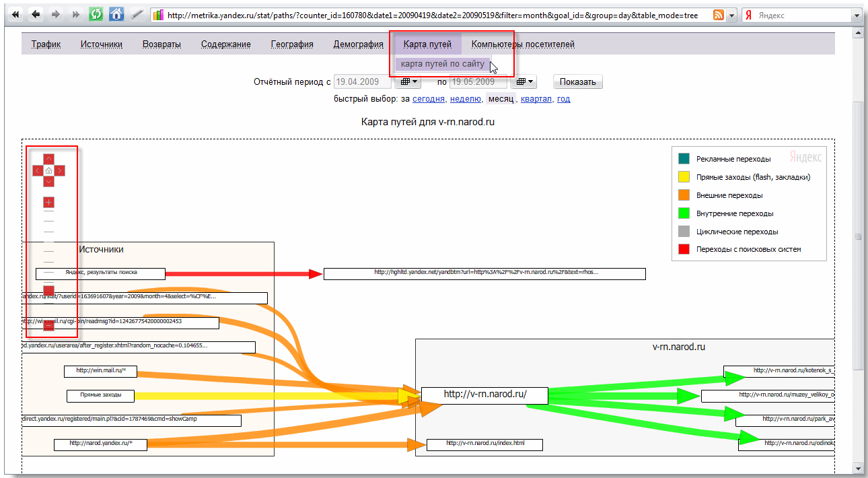Click red 'Переходы с поисковых систем' swatch
The image size is (868, 478).
(x=684, y=249)
